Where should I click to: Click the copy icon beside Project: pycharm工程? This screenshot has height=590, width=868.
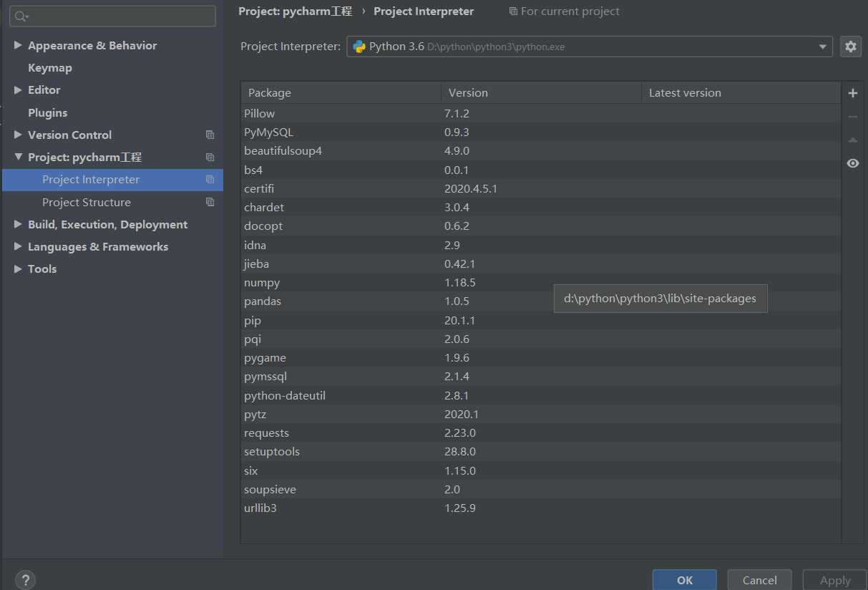(210, 157)
